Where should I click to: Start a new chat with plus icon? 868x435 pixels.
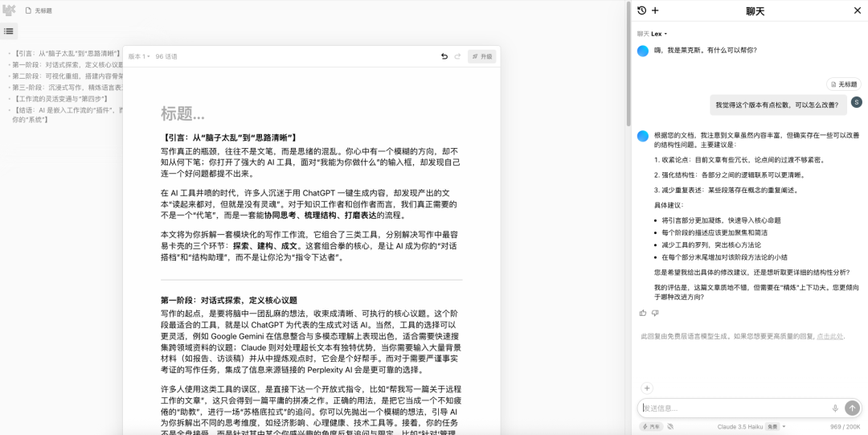(655, 10)
